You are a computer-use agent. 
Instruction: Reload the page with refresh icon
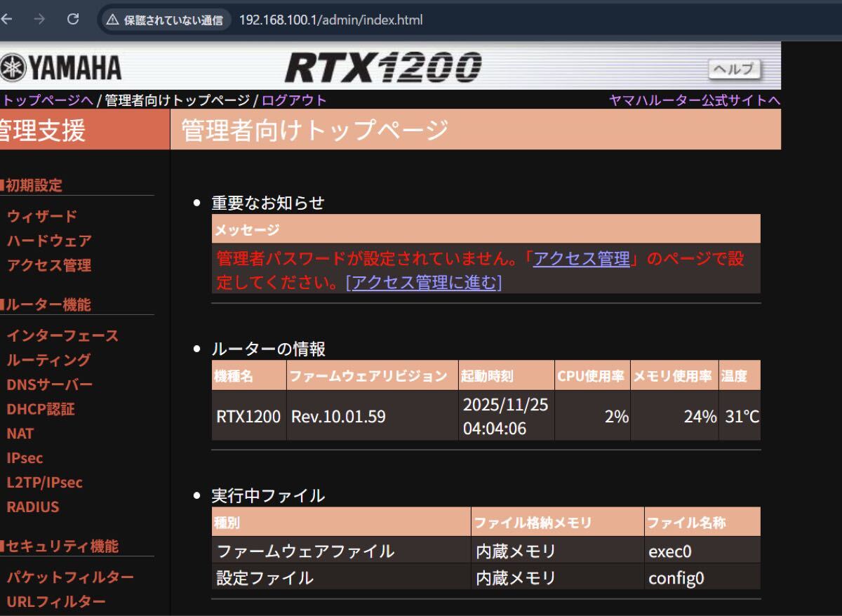[73, 20]
